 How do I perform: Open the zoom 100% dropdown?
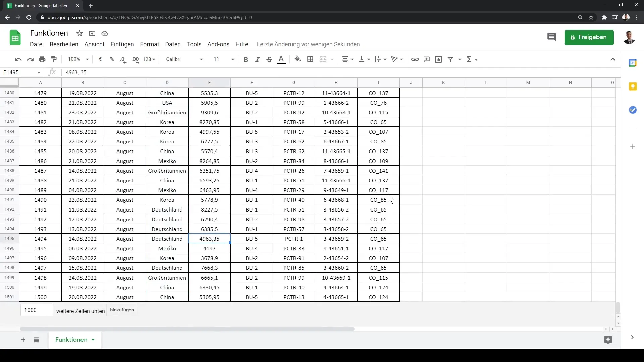pos(78,59)
